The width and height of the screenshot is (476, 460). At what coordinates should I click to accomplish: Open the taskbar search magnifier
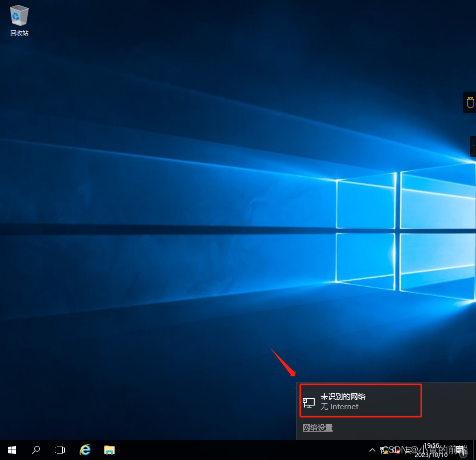click(x=36, y=450)
